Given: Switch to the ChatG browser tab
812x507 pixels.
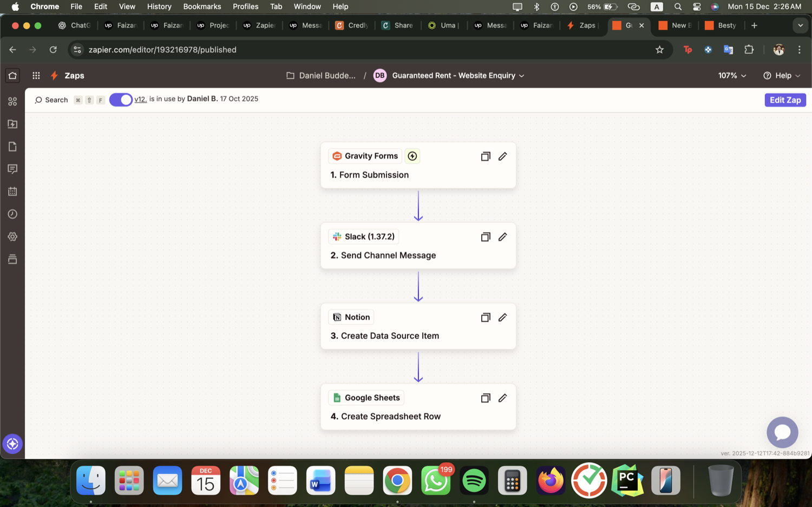Looking at the screenshot, I should coord(75,25).
